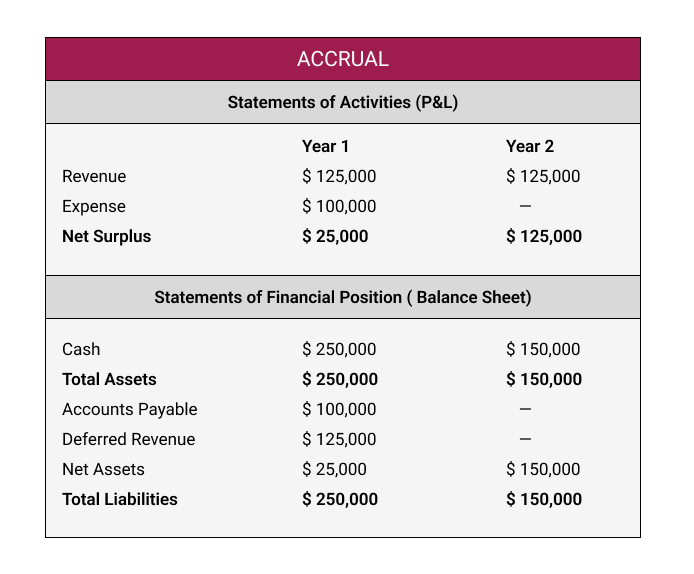Click the ACCRUAL header title

[x=342, y=59]
